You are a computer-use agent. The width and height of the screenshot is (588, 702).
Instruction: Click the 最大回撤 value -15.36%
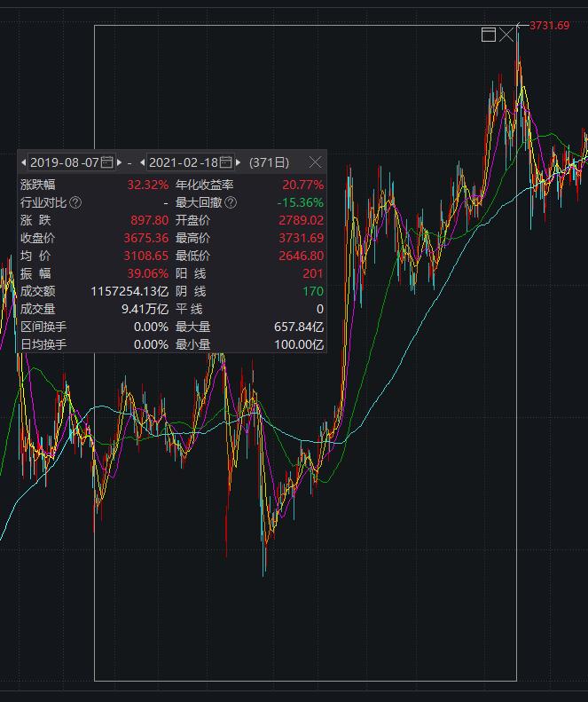[x=301, y=202]
